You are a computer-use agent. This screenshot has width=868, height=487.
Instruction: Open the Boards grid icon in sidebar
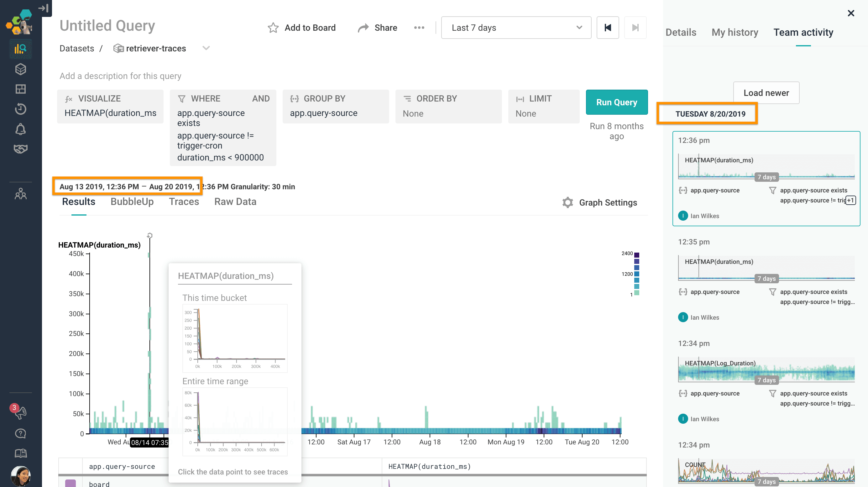[x=21, y=89]
